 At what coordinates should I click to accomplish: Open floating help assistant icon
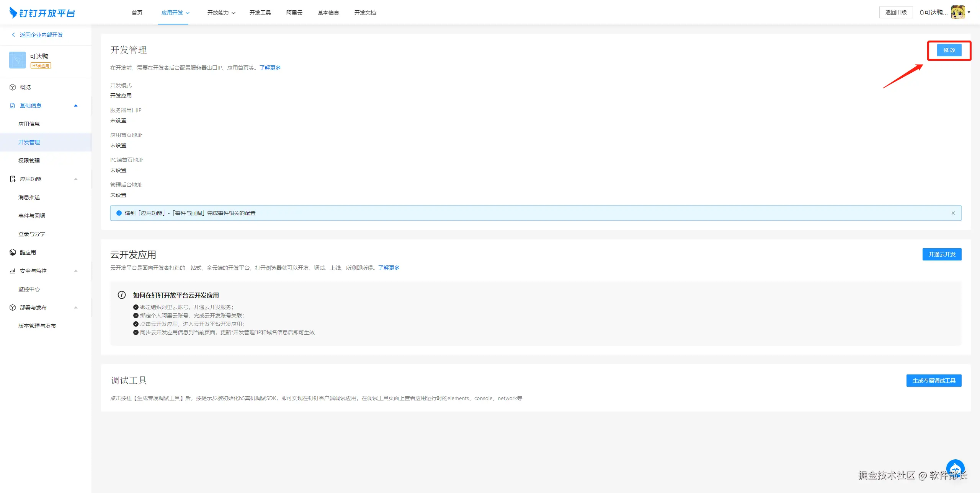click(955, 468)
